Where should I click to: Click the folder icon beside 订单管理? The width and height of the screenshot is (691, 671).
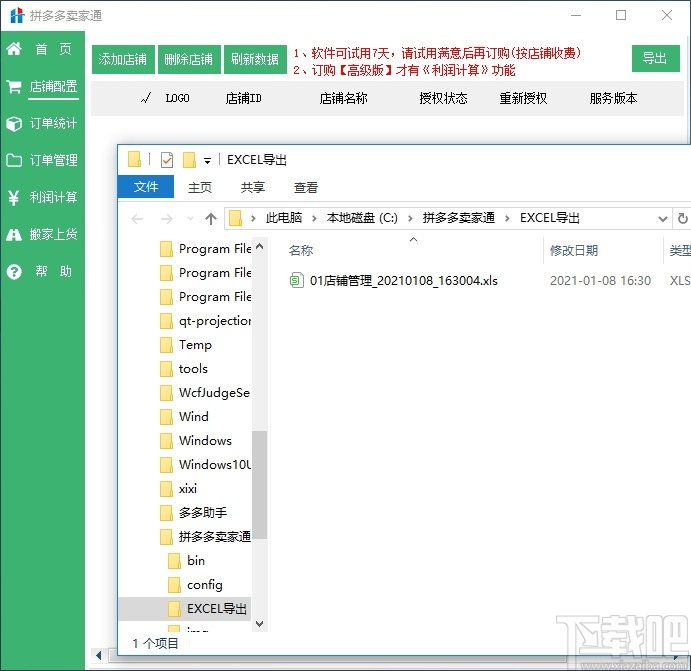click(x=14, y=160)
